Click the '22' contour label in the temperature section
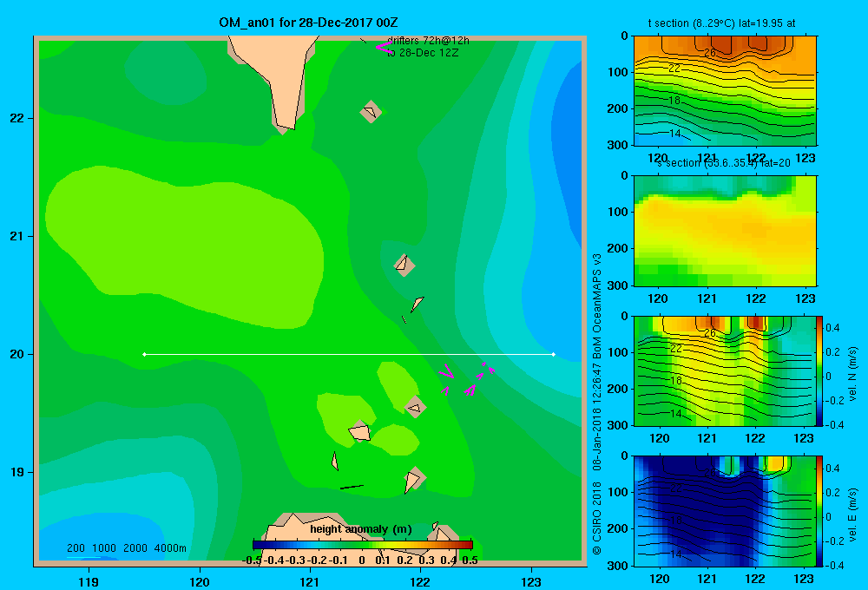 pyautogui.click(x=674, y=68)
